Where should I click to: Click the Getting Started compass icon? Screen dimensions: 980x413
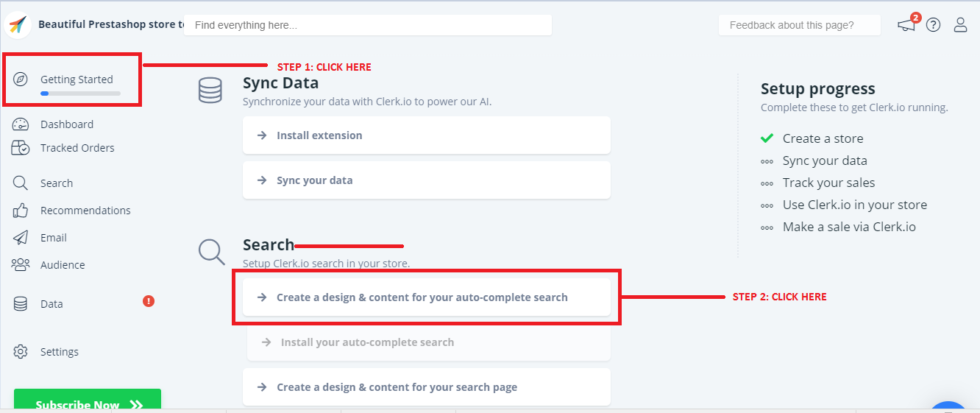click(x=21, y=80)
